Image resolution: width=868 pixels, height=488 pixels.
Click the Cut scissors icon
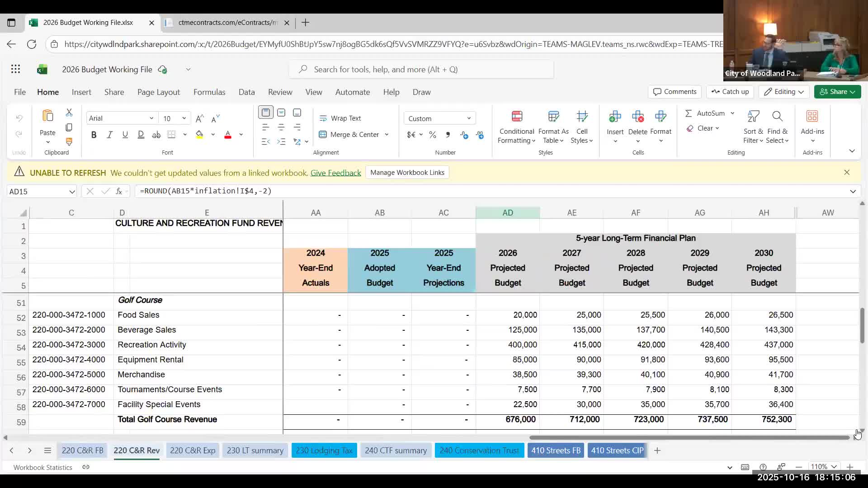point(69,113)
